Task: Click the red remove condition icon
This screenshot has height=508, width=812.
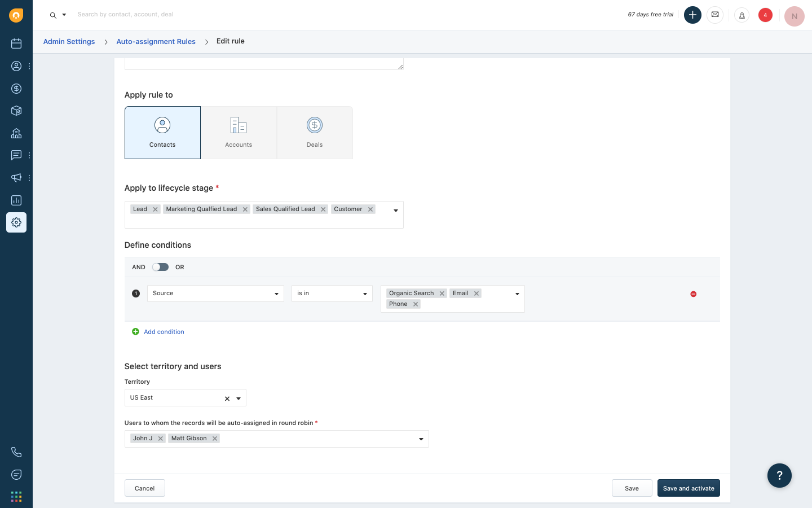Action: 693,294
